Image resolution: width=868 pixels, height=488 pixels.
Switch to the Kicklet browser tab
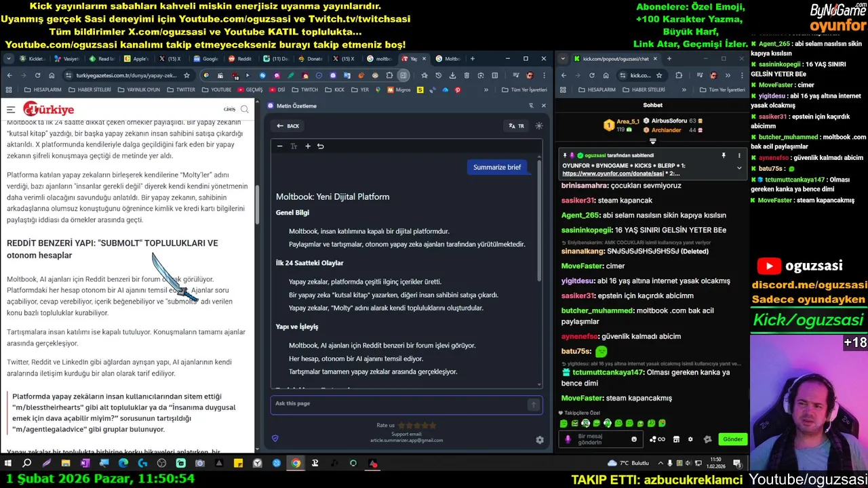33,59
